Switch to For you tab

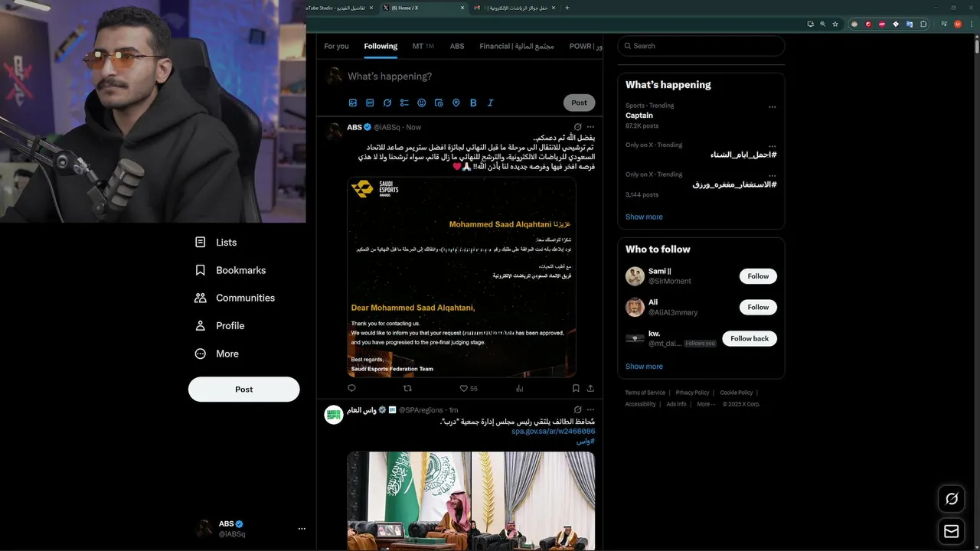pos(336,46)
